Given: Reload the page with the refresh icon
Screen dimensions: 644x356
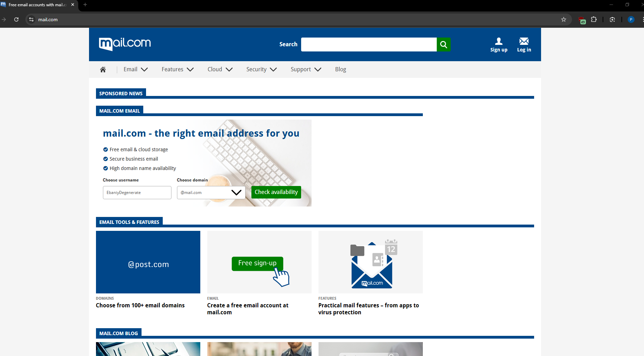Looking at the screenshot, I should [16, 19].
